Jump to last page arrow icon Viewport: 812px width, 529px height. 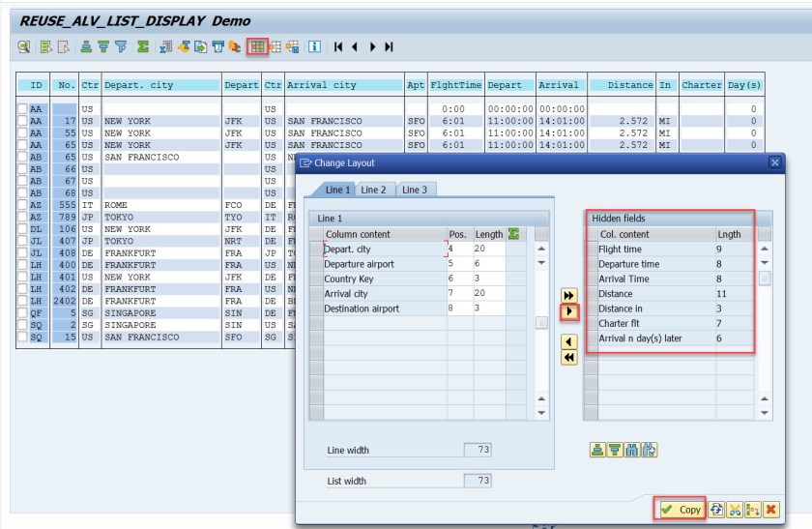click(389, 47)
